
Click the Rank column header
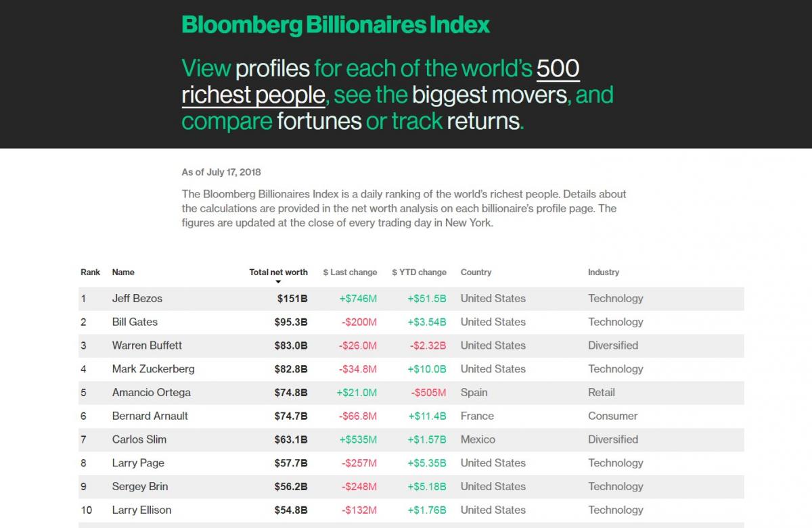click(90, 272)
